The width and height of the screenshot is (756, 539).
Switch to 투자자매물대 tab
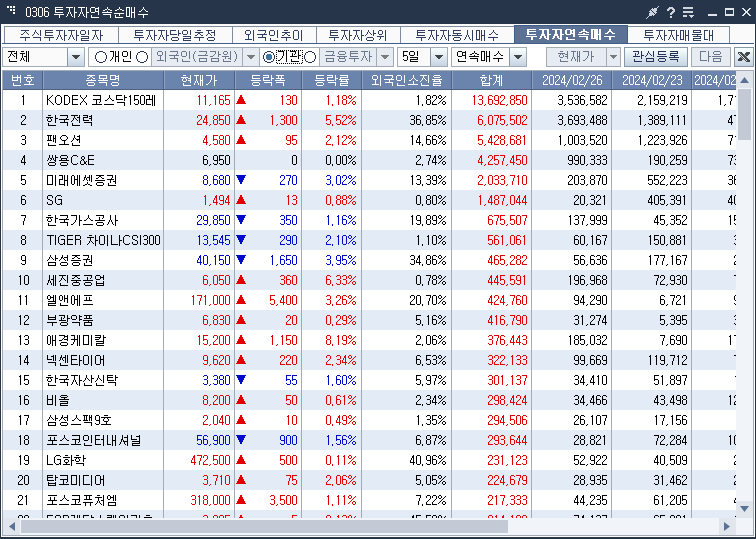(678, 35)
